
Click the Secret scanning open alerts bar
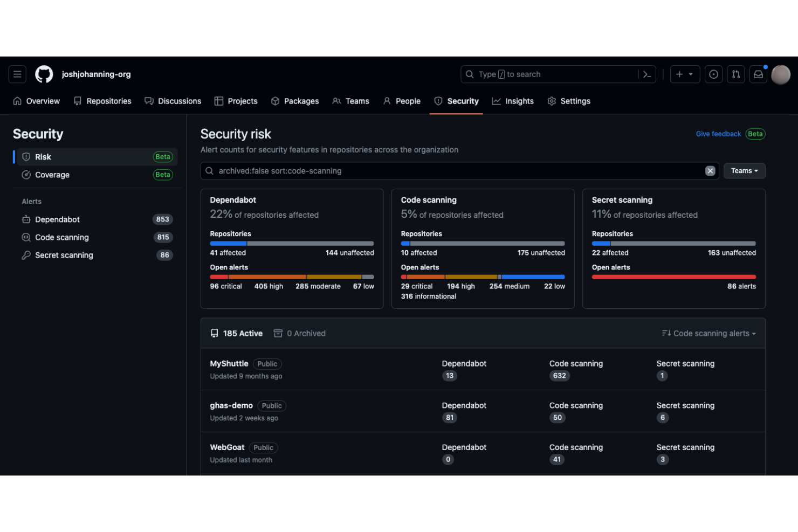pos(673,277)
